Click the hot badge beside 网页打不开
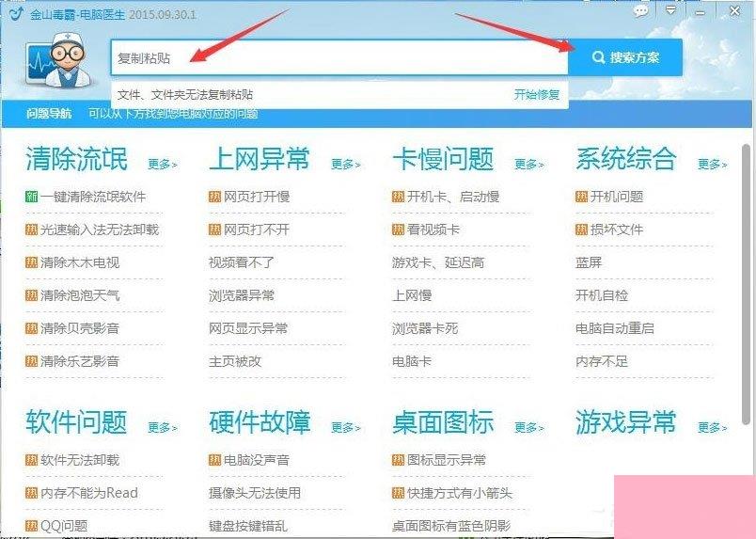This screenshot has width=756, height=539. pyautogui.click(x=214, y=230)
